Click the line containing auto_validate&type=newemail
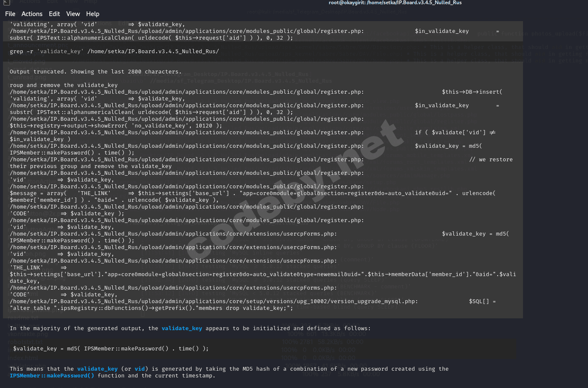Viewport: 588px width, 388px height. [263, 274]
